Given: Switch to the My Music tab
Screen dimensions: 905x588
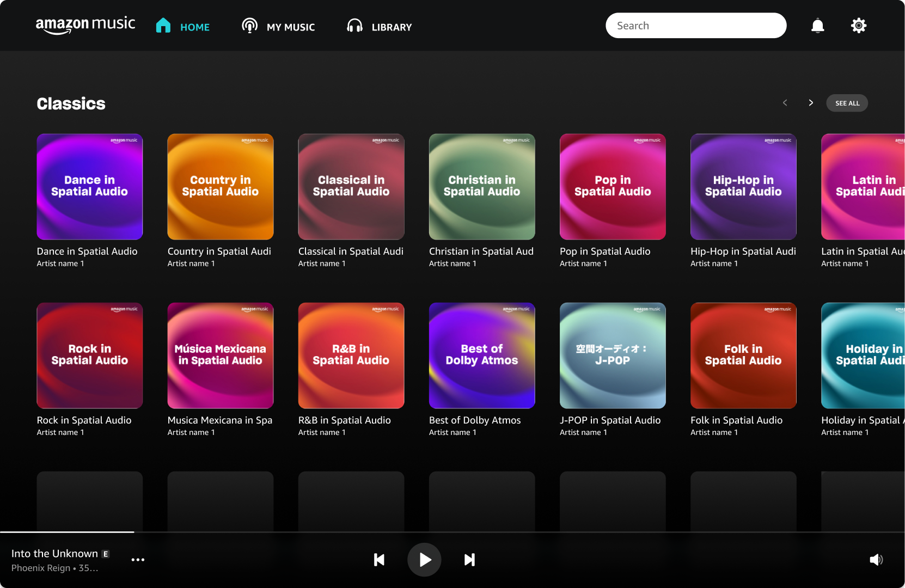Looking at the screenshot, I should [278, 27].
